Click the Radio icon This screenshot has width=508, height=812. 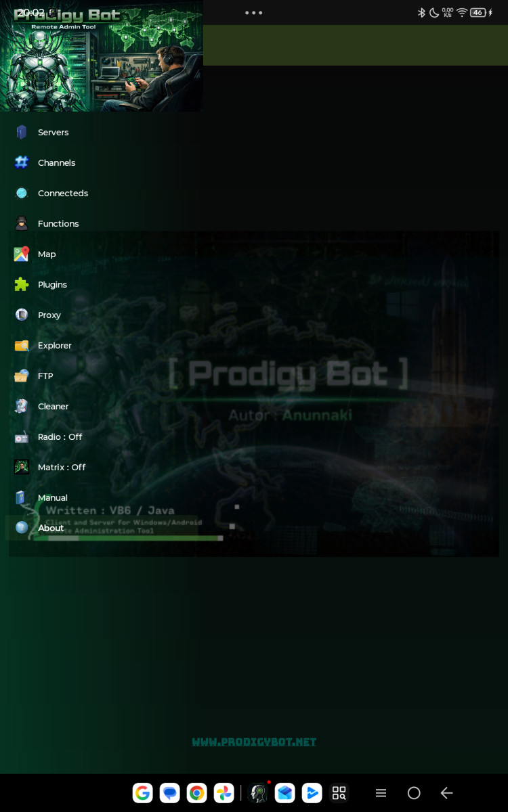[x=22, y=436]
